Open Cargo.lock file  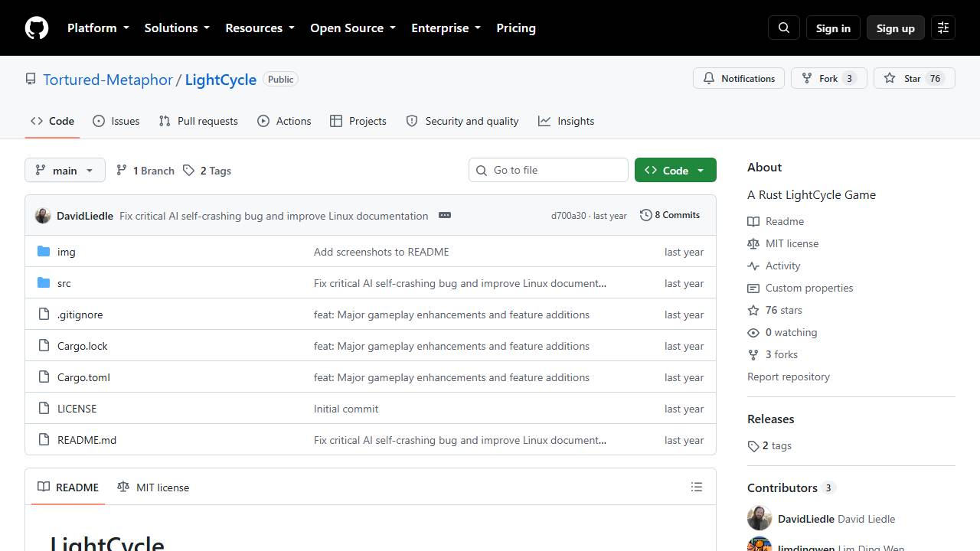click(82, 346)
